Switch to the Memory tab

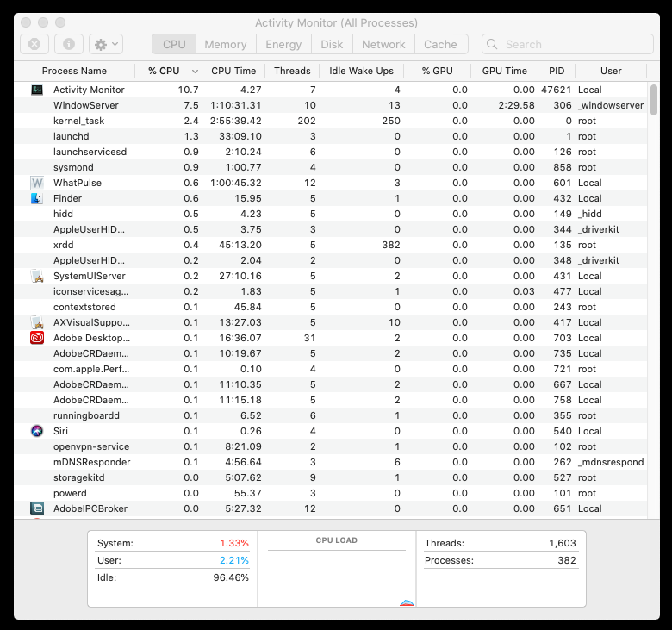point(226,44)
